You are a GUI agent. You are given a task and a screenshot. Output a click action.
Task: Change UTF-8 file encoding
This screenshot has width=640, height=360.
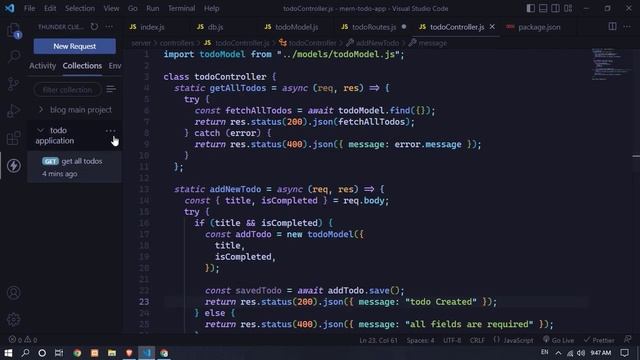point(452,340)
